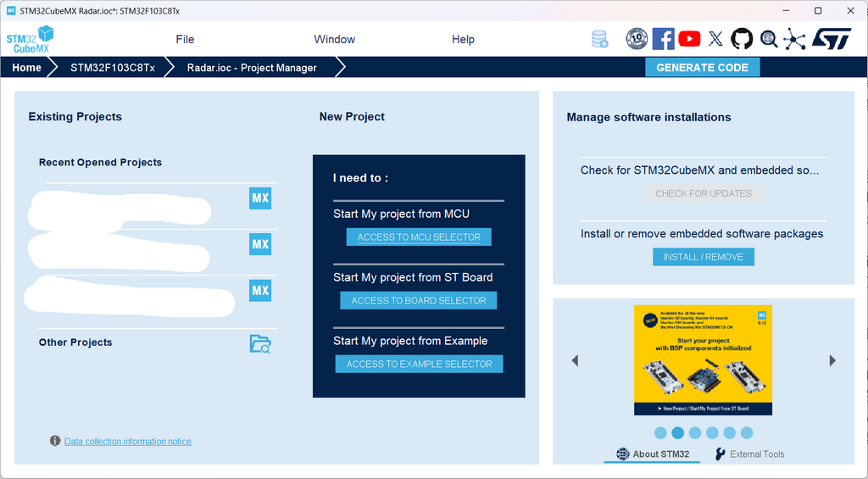Click GENERATE CODE button

703,68
